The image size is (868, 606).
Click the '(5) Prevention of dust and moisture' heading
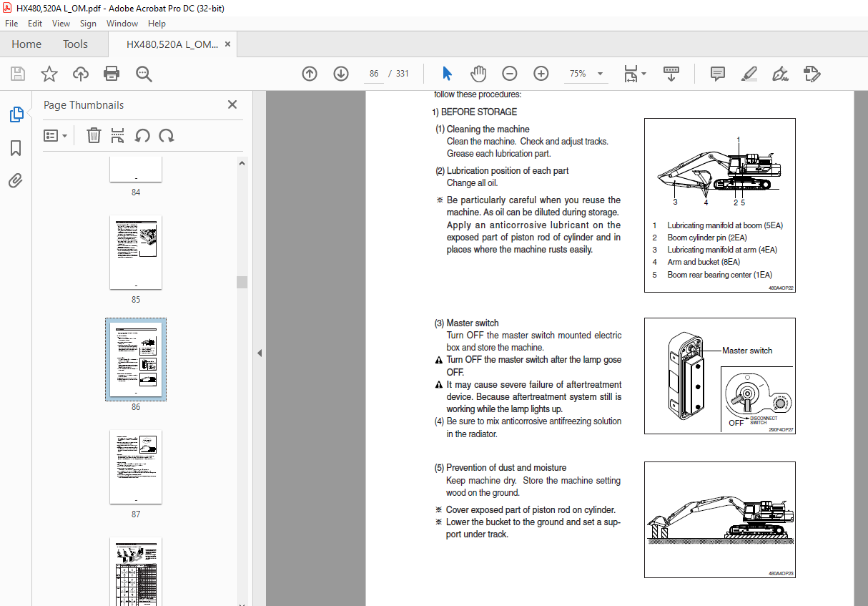coord(500,468)
